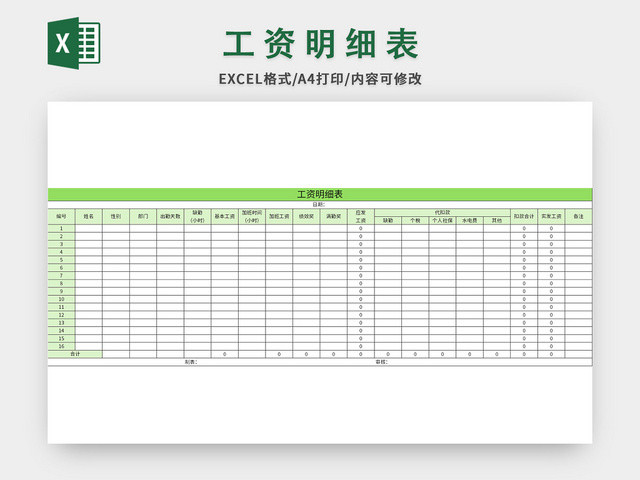The height and width of the screenshot is (480, 640).
Task: Click row number 3 in 编号 column
Action: 62,244
